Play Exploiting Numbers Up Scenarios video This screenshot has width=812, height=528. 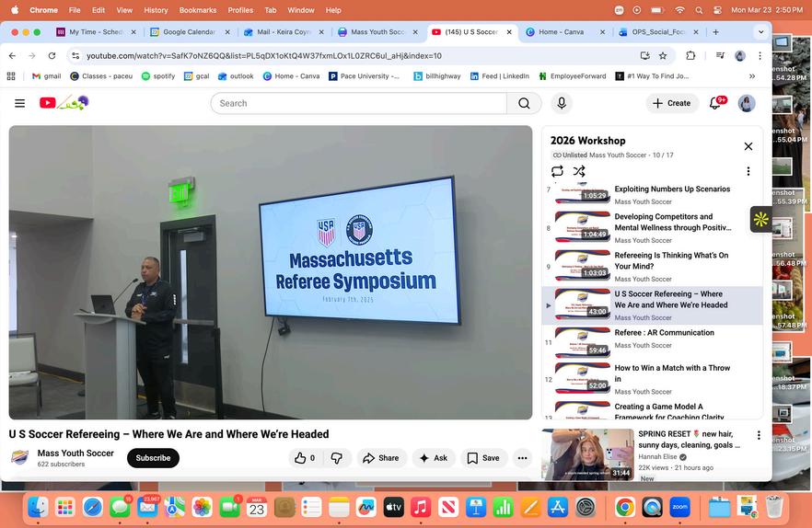pyautogui.click(x=653, y=193)
